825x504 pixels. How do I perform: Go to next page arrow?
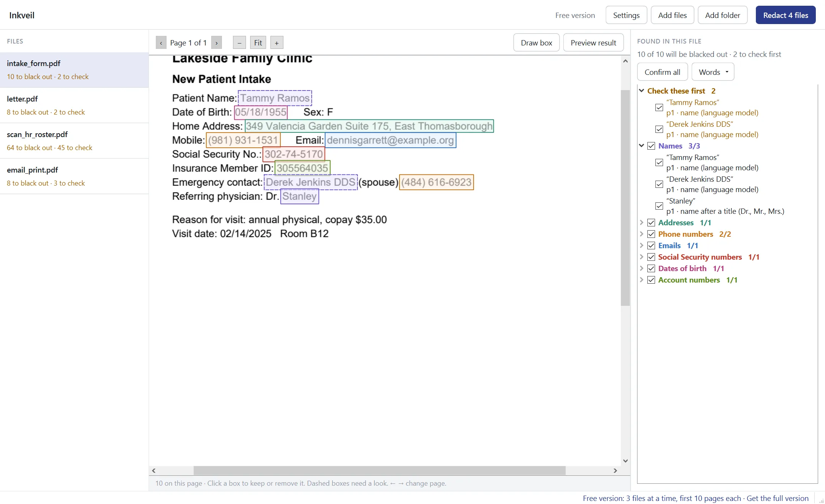(x=217, y=43)
